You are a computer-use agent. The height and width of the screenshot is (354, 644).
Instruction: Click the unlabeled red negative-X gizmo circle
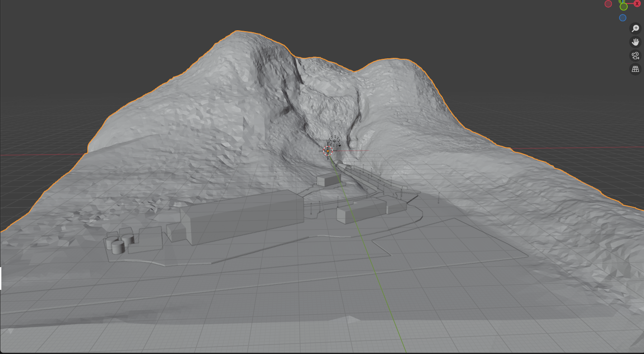tap(608, 4)
